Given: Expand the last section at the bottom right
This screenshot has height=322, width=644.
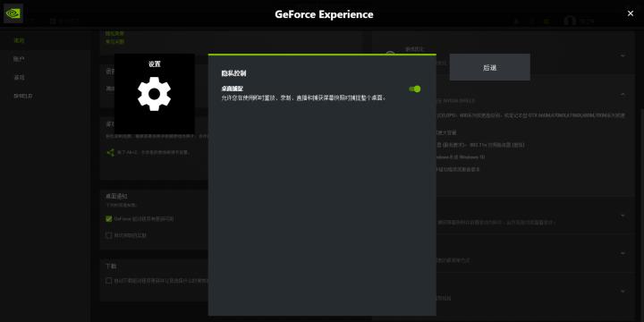Looking at the screenshot, I should tap(623, 291).
